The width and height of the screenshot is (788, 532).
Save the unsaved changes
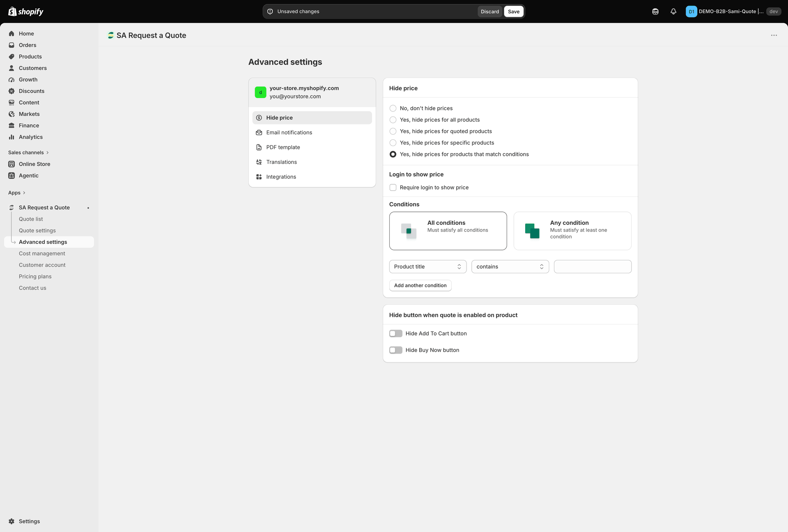pos(514,11)
